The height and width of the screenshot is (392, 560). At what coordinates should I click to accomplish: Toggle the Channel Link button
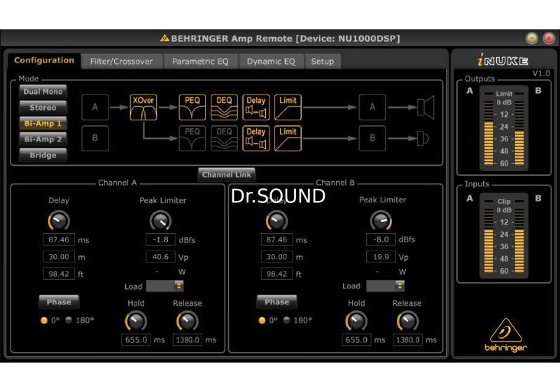(x=227, y=174)
